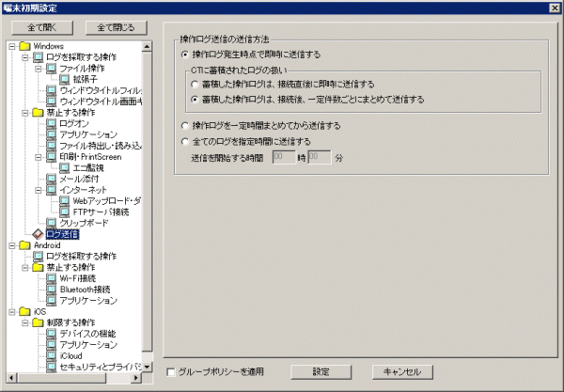This screenshot has height=392, width=564.
Task: Click the Windows folder icon in tree
Action: [x=23, y=46]
